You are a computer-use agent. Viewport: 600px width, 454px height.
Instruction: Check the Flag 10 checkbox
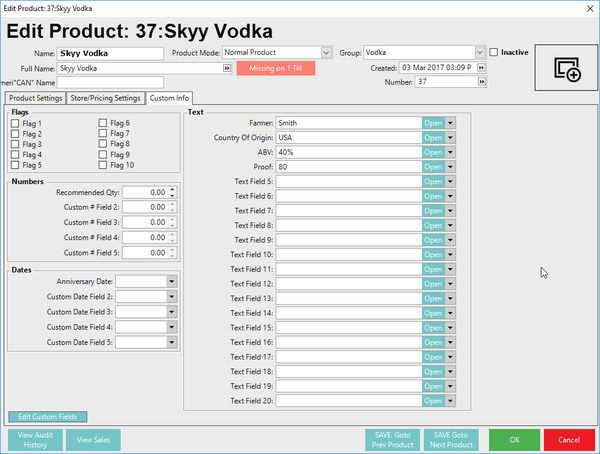[102, 165]
